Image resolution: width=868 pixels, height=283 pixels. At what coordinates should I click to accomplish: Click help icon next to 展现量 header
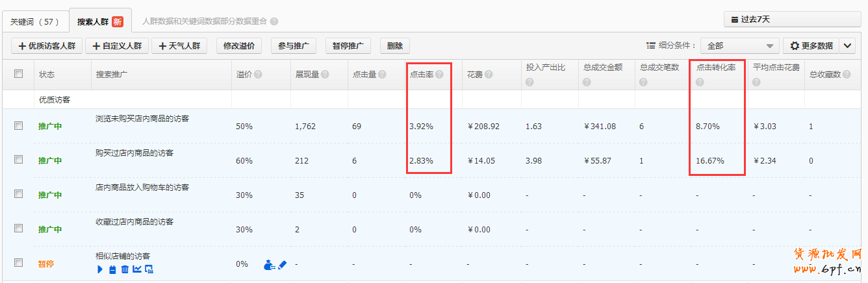pos(325,75)
